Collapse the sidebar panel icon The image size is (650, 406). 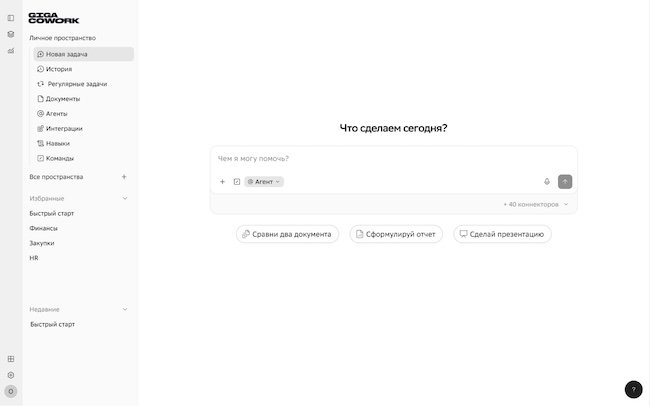click(x=11, y=18)
